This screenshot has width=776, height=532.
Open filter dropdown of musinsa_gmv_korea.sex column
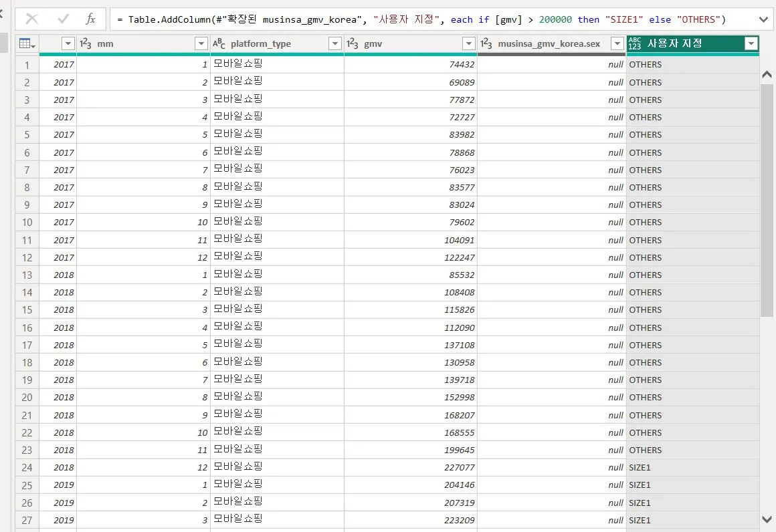[x=617, y=44]
